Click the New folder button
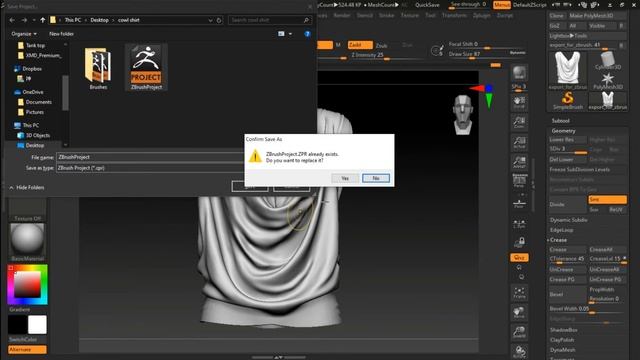Image resolution: width=640 pixels, height=360 pixels. point(61,34)
